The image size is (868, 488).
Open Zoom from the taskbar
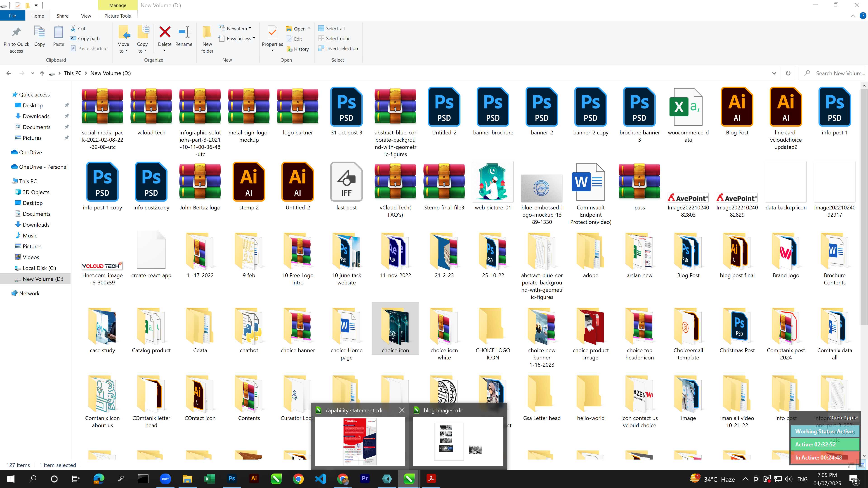165,479
